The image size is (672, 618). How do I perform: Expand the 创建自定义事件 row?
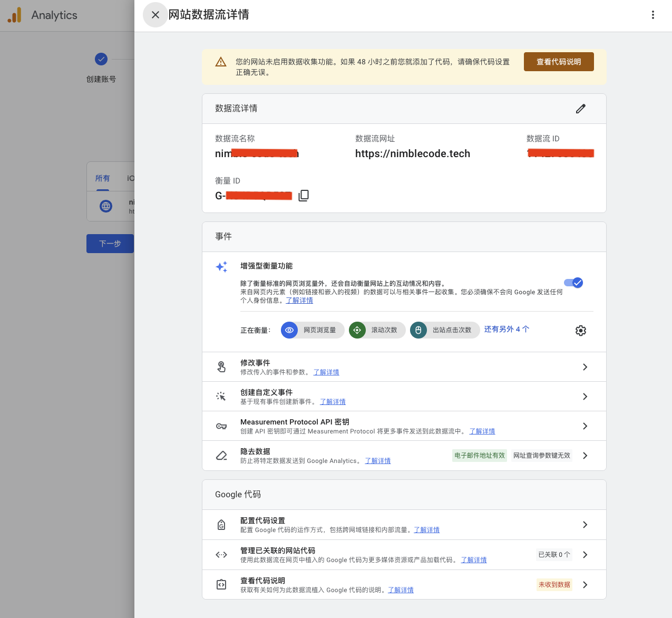(585, 397)
